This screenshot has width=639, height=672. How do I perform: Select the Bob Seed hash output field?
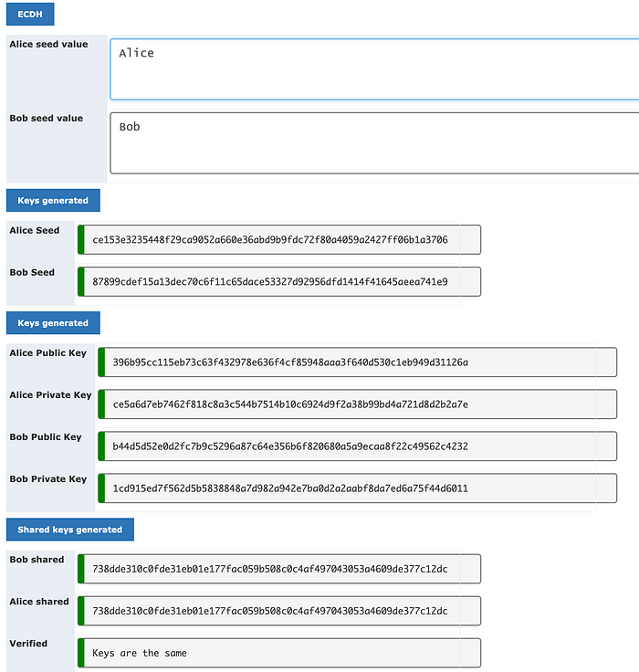click(x=279, y=282)
